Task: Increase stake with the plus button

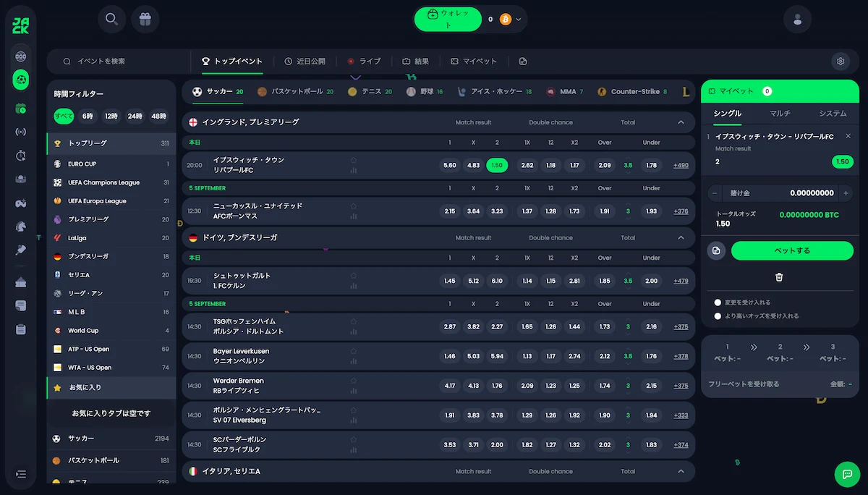Action: pyautogui.click(x=846, y=193)
